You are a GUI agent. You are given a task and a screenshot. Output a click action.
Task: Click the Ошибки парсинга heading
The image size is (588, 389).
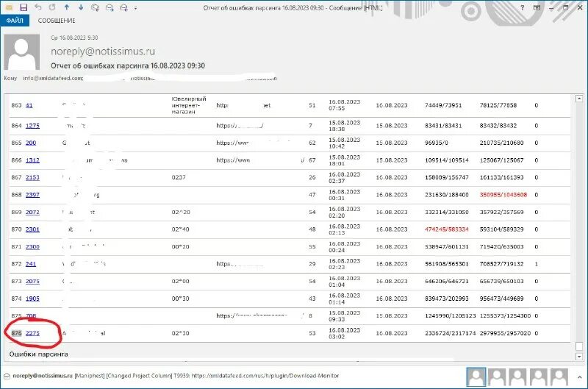(x=39, y=354)
